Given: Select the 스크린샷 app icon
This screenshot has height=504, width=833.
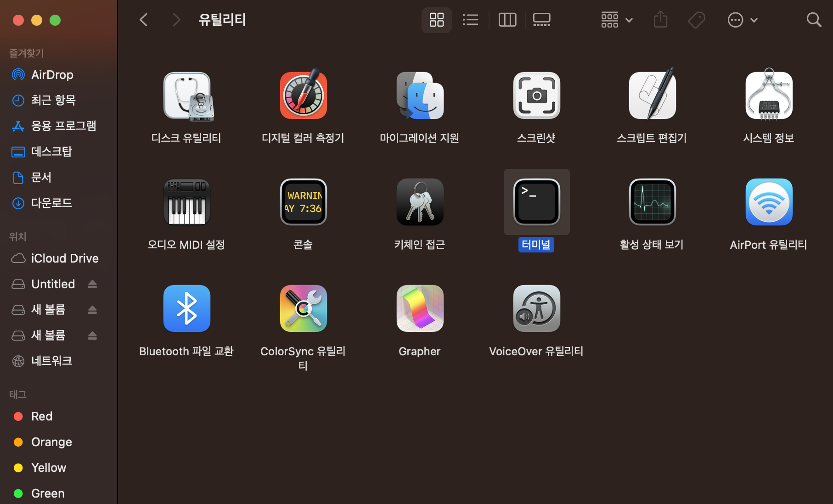Looking at the screenshot, I should [536, 95].
